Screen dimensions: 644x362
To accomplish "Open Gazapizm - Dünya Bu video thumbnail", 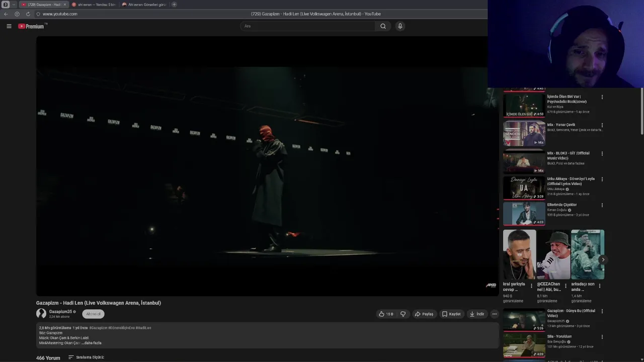I will (524, 320).
